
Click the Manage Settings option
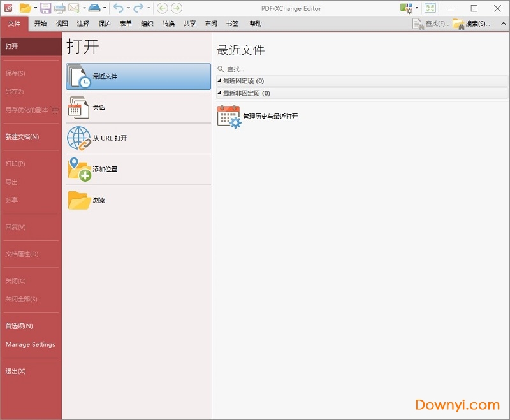[30, 344]
